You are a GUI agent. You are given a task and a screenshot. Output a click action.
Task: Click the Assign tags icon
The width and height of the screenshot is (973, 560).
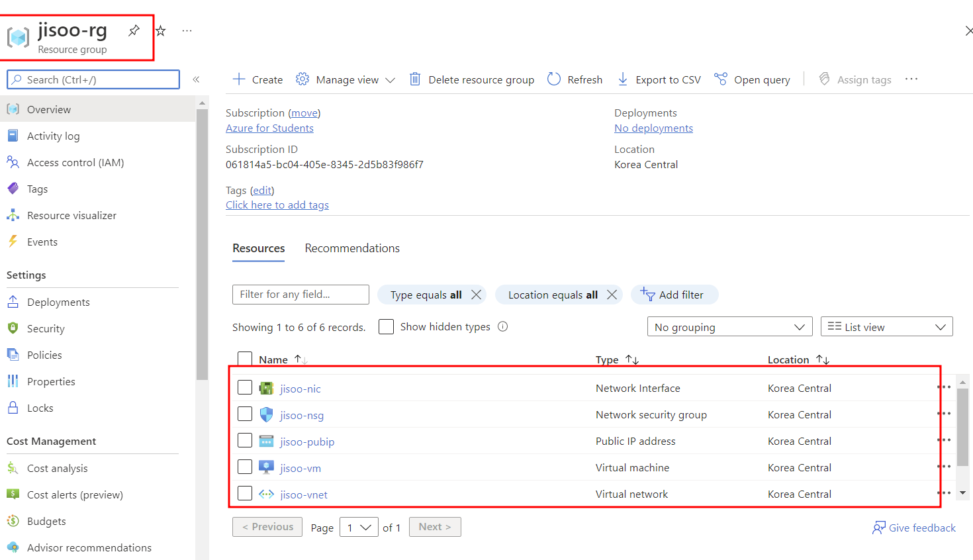coord(824,79)
